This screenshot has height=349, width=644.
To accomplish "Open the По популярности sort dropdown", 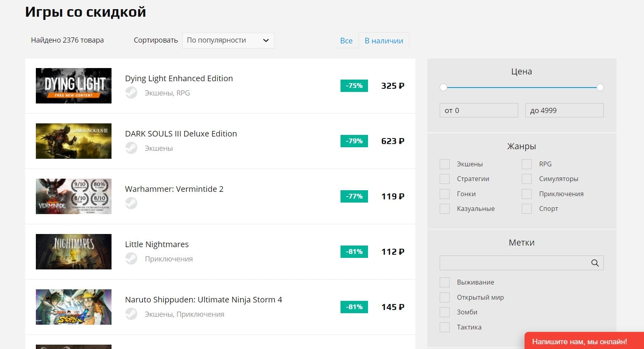I will click(x=228, y=40).
